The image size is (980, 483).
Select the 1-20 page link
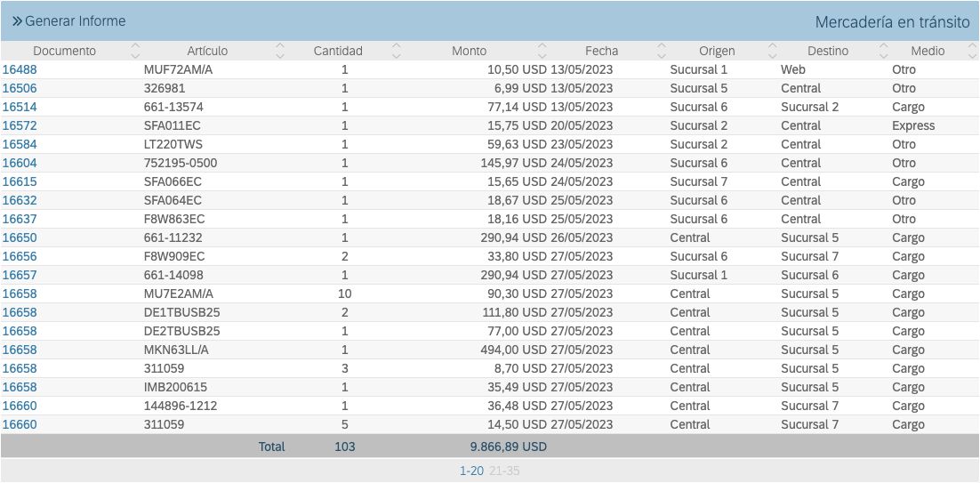[x=471, y=471]
